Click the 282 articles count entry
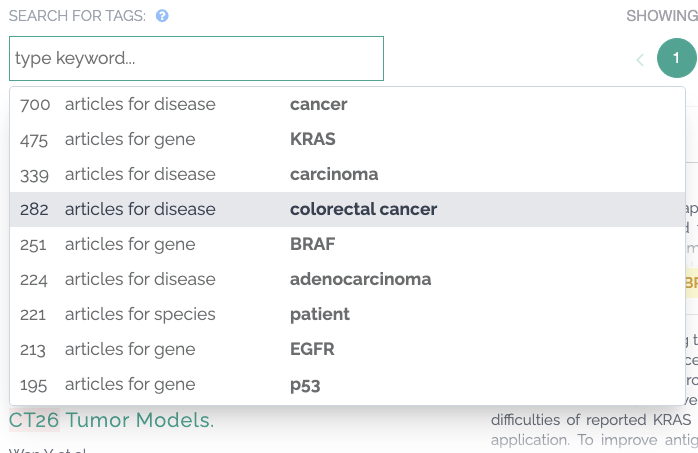This screenshot has height=453, width=698. click(x=34, y=209)
